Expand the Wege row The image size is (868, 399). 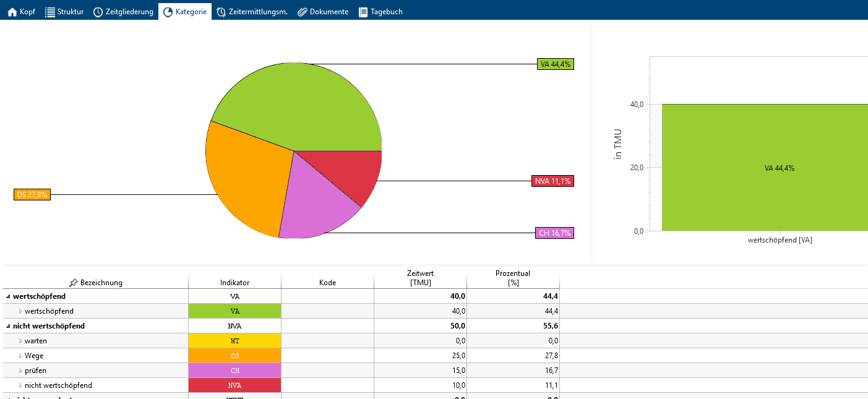(20, 356)
